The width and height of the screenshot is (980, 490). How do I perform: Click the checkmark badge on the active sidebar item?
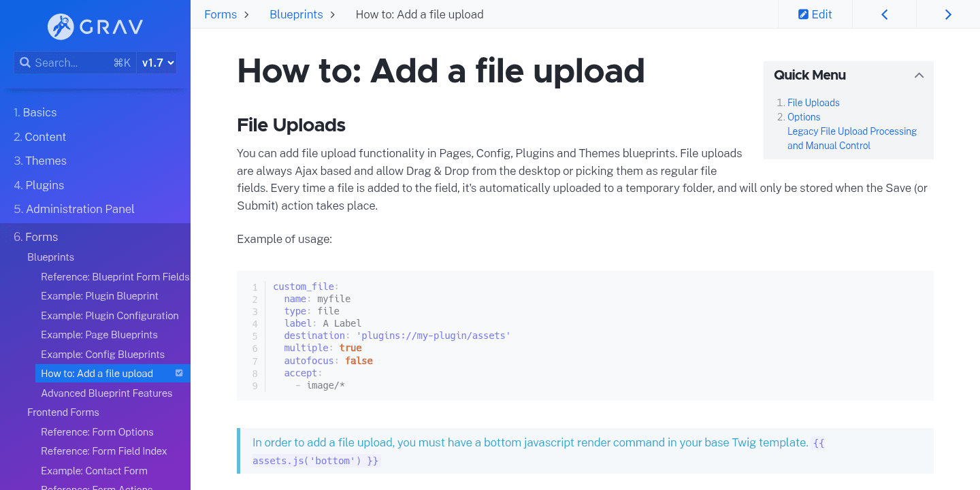[178, 373]
